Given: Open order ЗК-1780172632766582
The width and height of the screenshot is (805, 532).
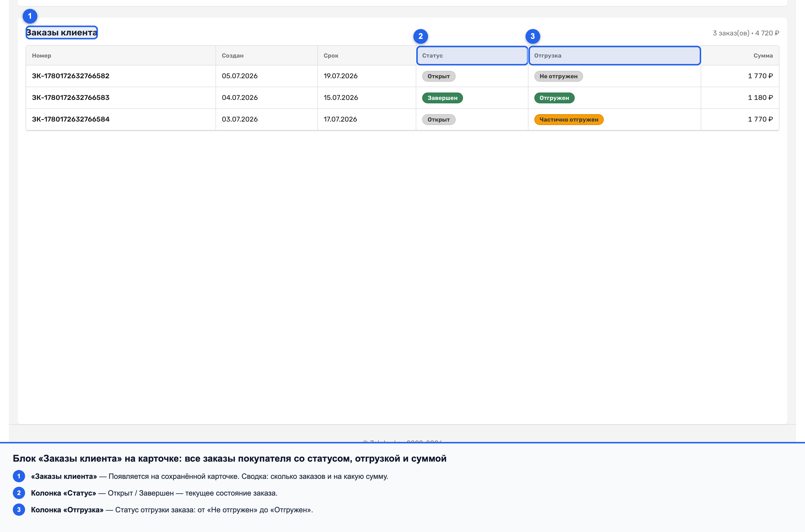Looking at the screenshot, I should pyautogui.click(x=71, y=76).
